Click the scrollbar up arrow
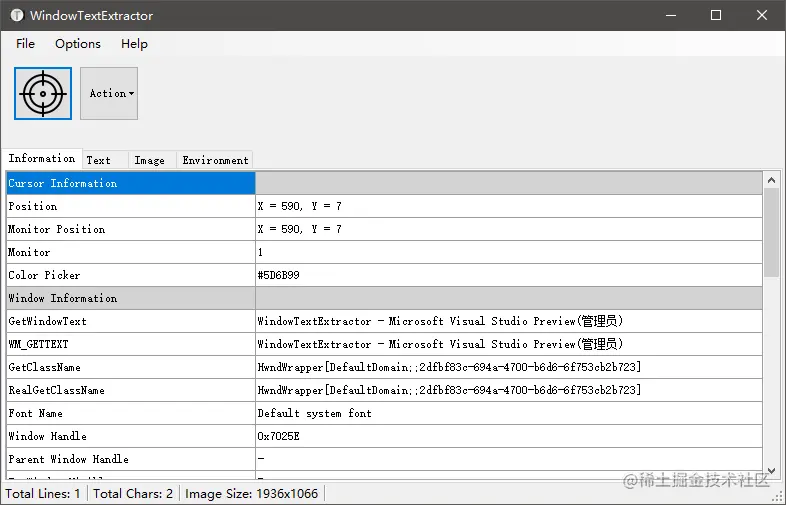Viewport: 786px width, 505px height. coord(771,180)
